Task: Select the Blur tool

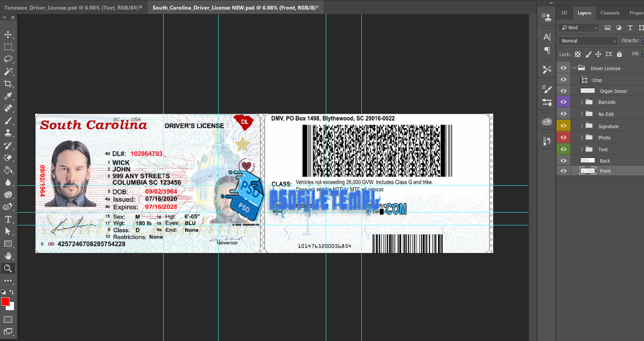Action: 8,183
